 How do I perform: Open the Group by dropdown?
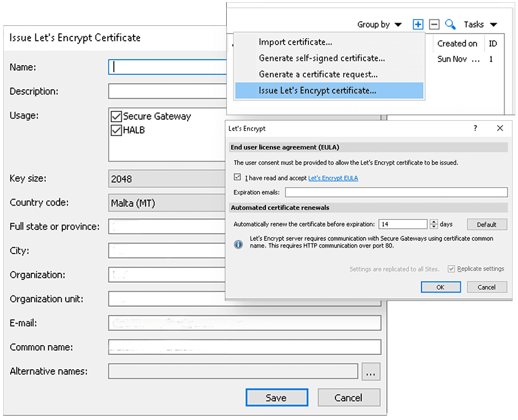(379, 24)
